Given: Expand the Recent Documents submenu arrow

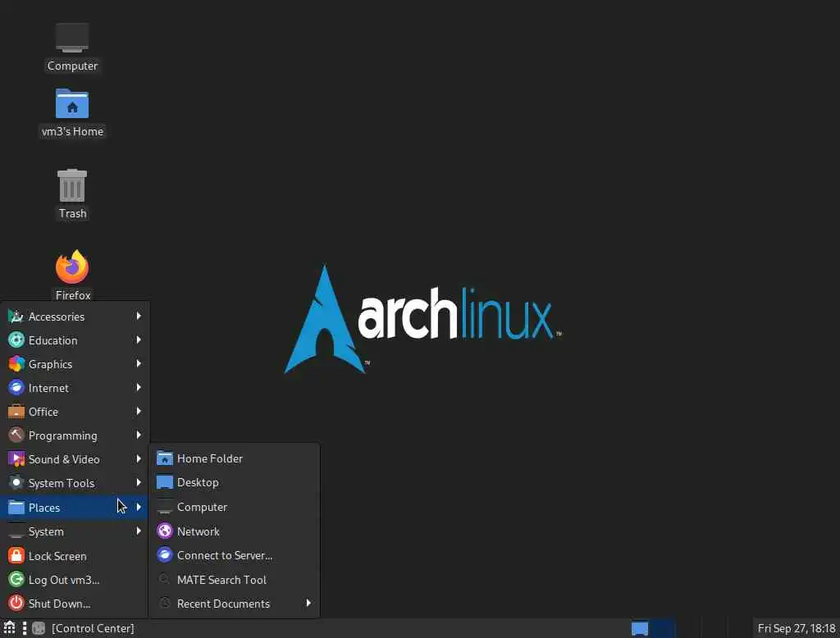Looking at the screenshot, I should pos(308,604).
